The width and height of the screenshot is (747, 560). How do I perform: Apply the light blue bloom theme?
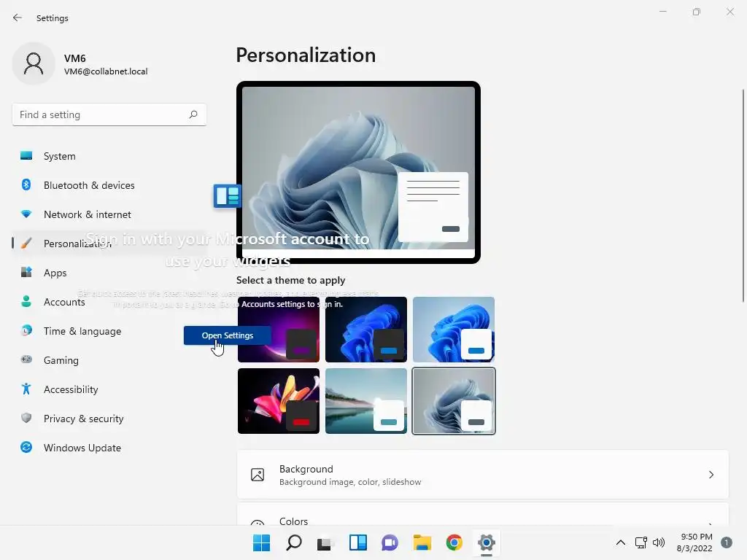click(454, 330)
